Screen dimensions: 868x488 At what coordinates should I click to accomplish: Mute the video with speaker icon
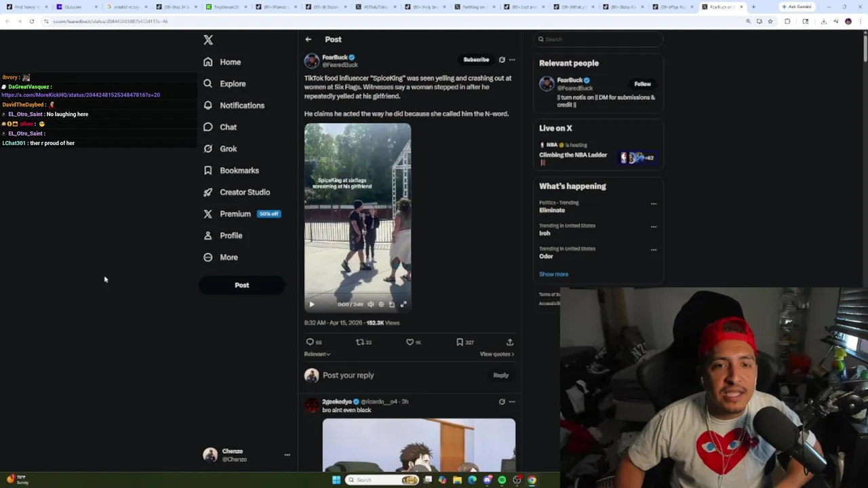[370, 304]
